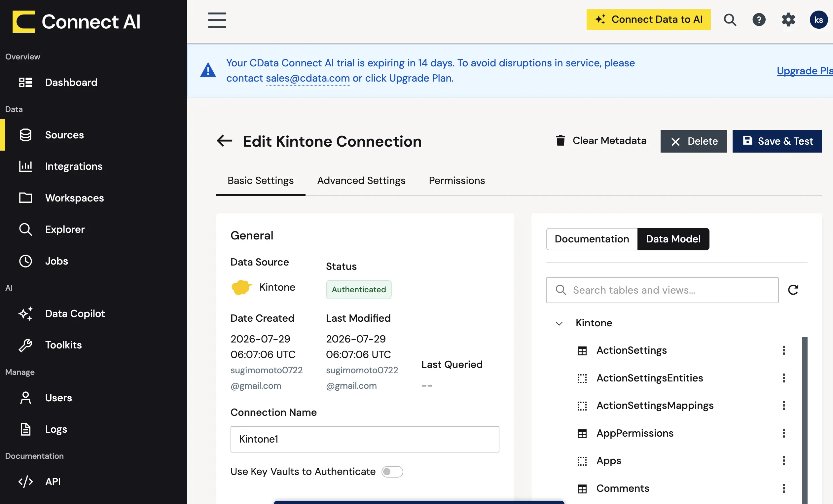Open the settings gear icon
Viewport: 833px width, 504px height.
point(788,19)
